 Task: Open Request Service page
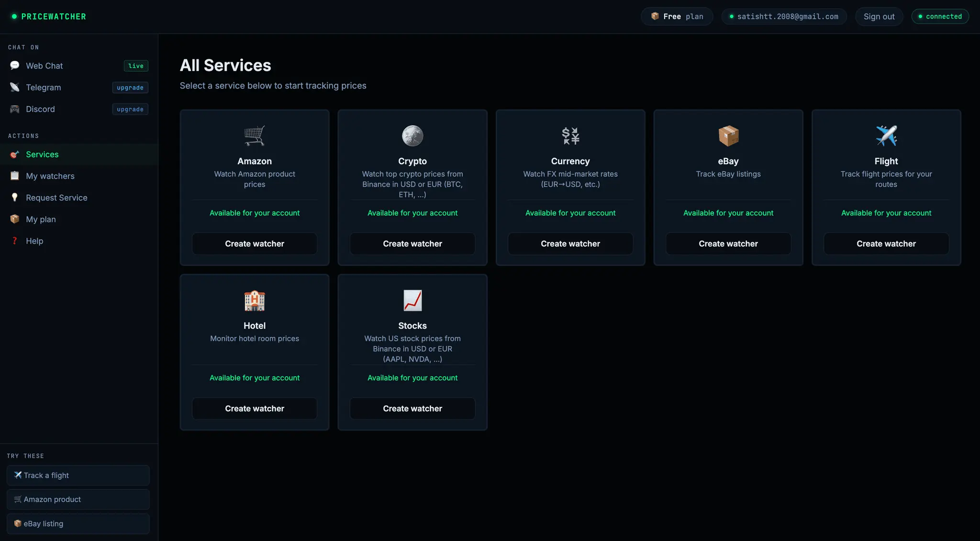pyautogui.click(x=79, y=197)
